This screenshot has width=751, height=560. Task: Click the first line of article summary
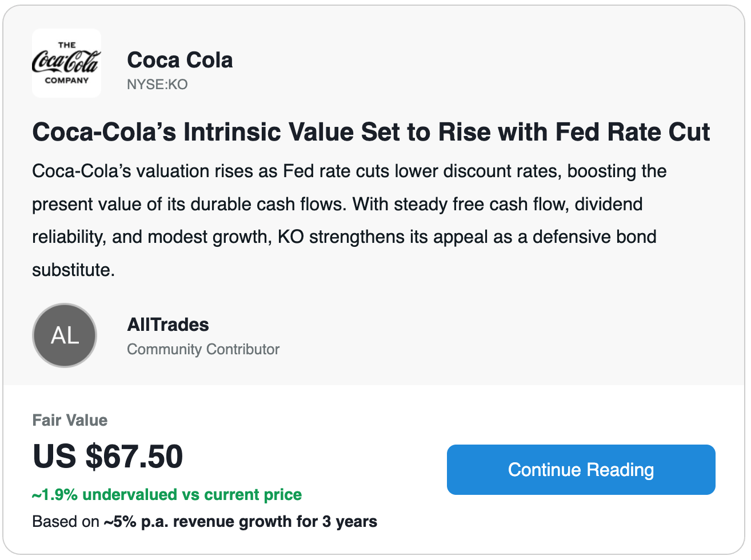(x=349, y=171)
